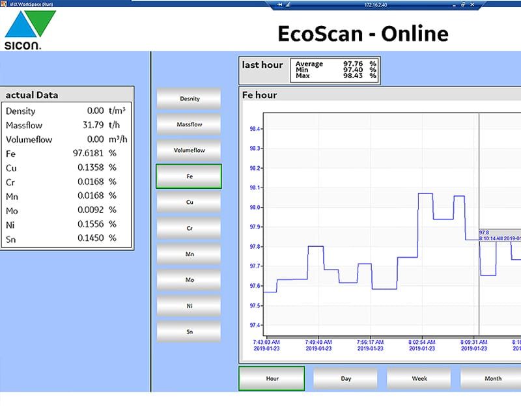This screenshot has width=521, height=420.
Task: Show the Month time range
Action: (x=492, y=378)
